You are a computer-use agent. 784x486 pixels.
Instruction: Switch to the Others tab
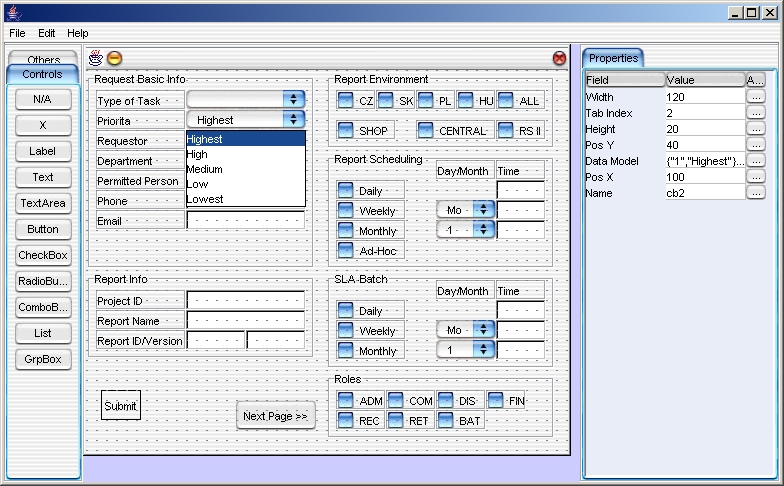[44, 60]
